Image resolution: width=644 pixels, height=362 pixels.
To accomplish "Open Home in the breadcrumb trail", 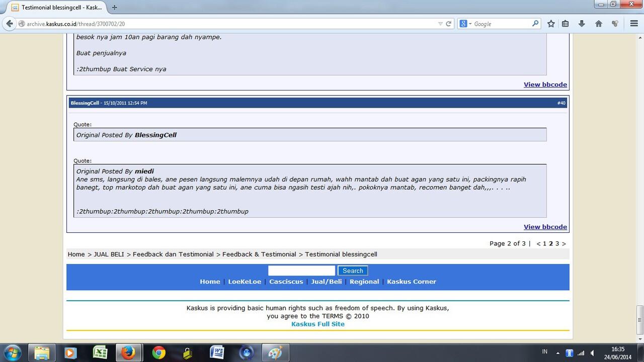I will click(x=76, y=254).
